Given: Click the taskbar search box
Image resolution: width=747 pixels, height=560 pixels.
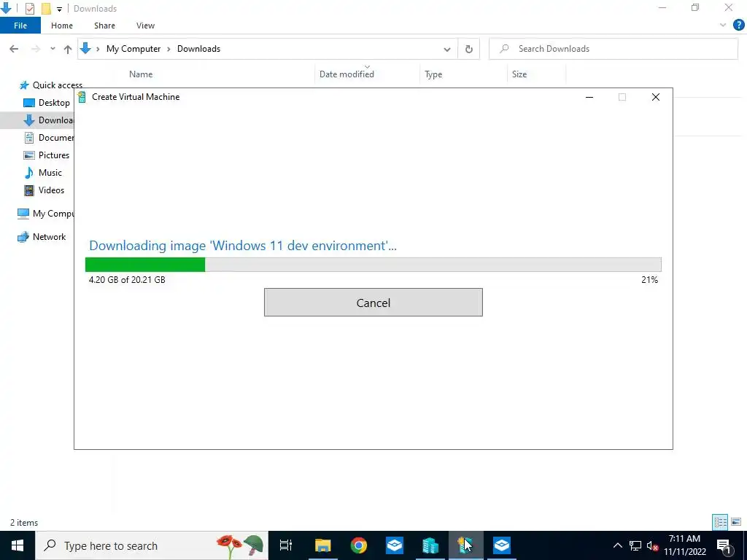Looking at the screenshot, I should (152, 545).
